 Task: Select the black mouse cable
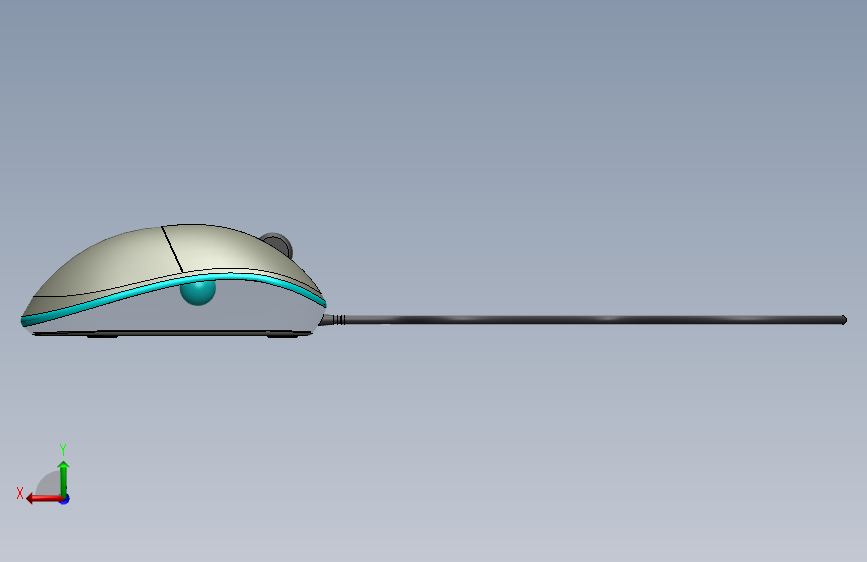click(x=594, y=320)
